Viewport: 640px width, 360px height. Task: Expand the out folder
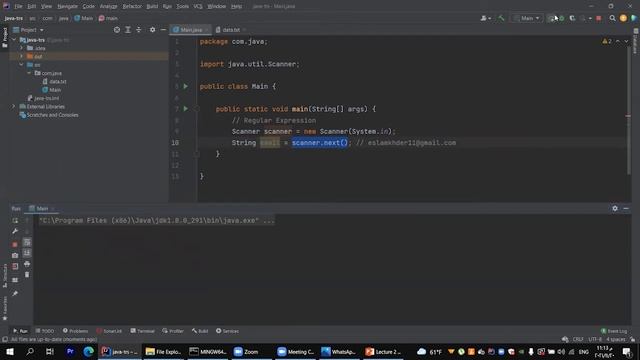22,56
